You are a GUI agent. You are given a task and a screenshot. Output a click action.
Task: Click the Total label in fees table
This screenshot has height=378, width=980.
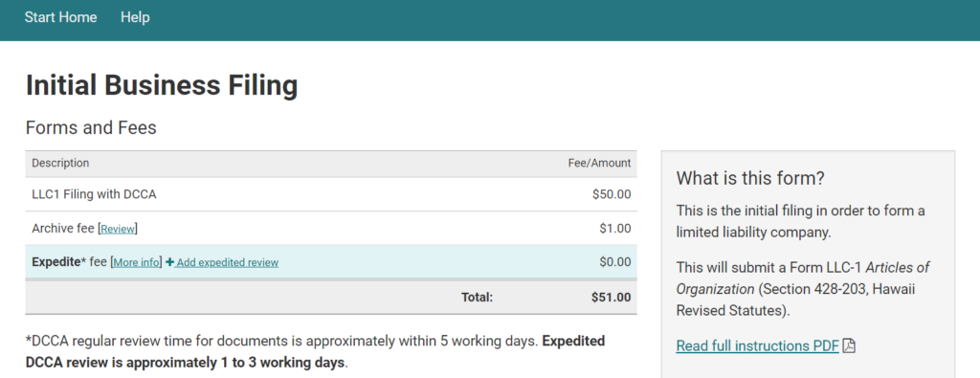[477, 298]
